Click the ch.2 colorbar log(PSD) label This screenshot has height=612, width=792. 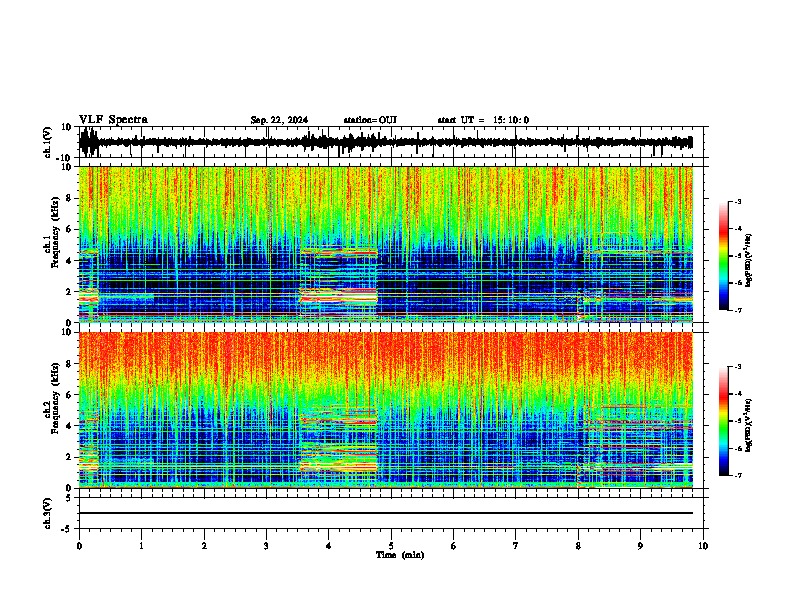[748, 425]
